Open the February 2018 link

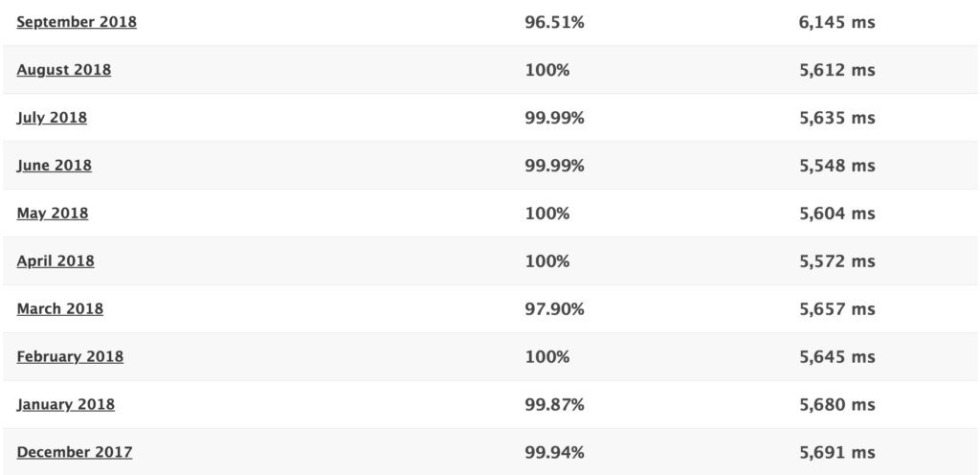point(70,357)
